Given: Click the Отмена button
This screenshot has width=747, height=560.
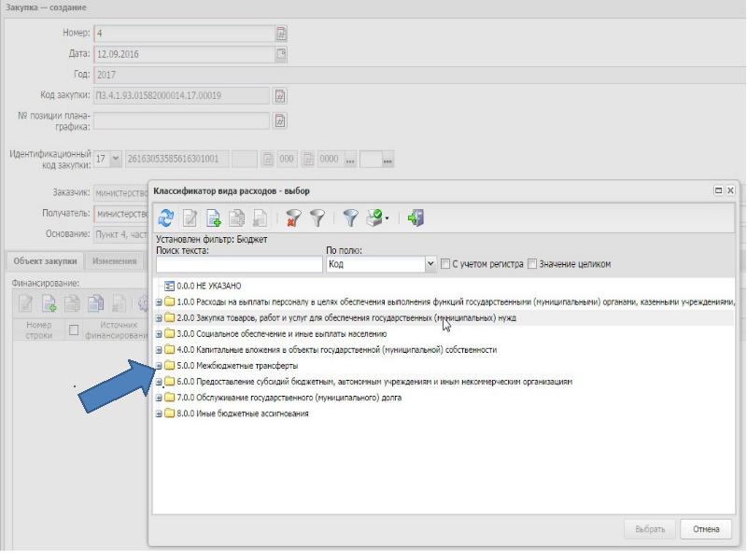Looking at the screenshot, I should pyautogui.click(x=706, y=529).
